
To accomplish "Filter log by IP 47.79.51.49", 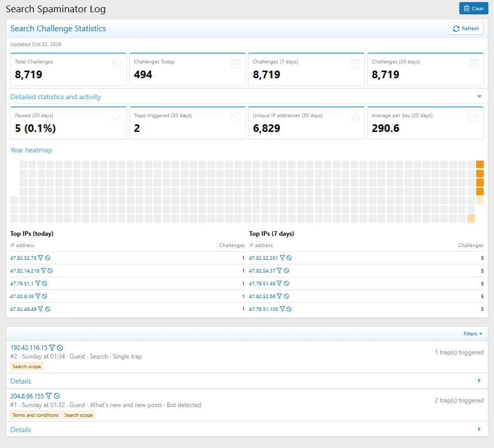I will click(x=279, y=283).
